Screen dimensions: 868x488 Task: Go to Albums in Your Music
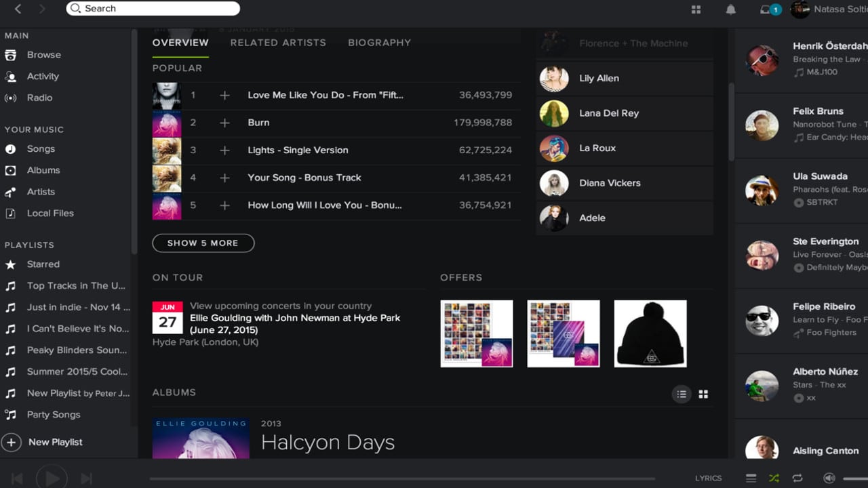click(x=43, y=170)
